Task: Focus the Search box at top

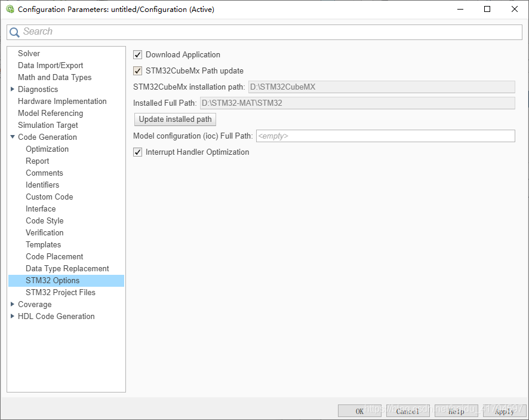Action: coord(269,32)
